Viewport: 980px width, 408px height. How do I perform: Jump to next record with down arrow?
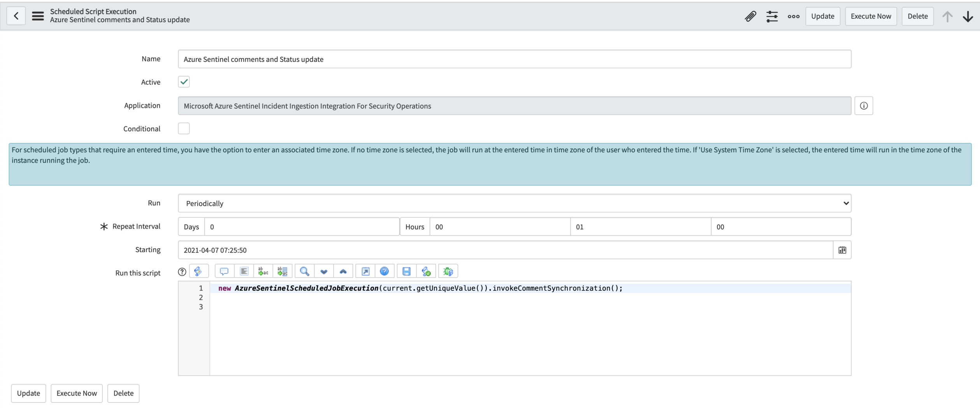(x=968, y=16)
